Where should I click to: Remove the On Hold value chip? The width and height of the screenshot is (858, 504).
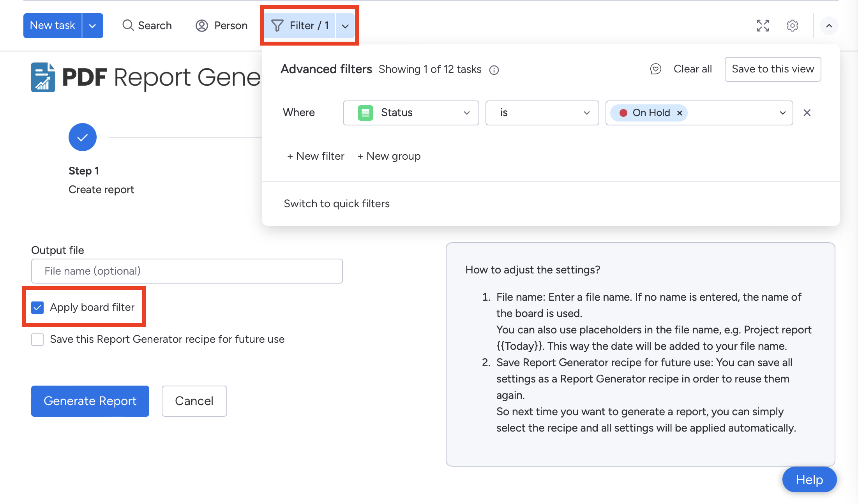pos(680,113)
